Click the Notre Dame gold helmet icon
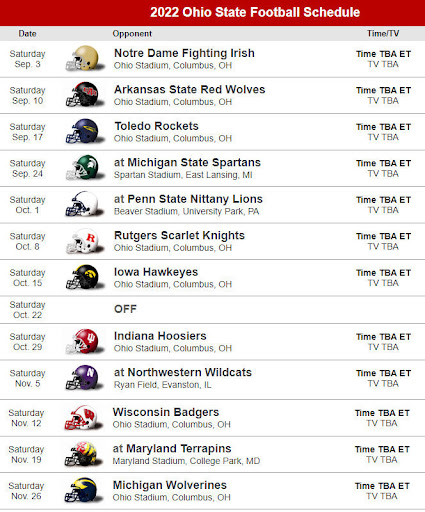 [83, 59]
